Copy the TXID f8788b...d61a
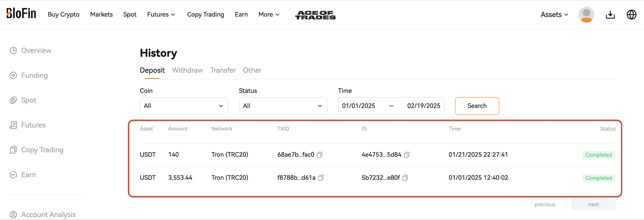Viewport: 644px width, 220px height. (x=321, y=178)
